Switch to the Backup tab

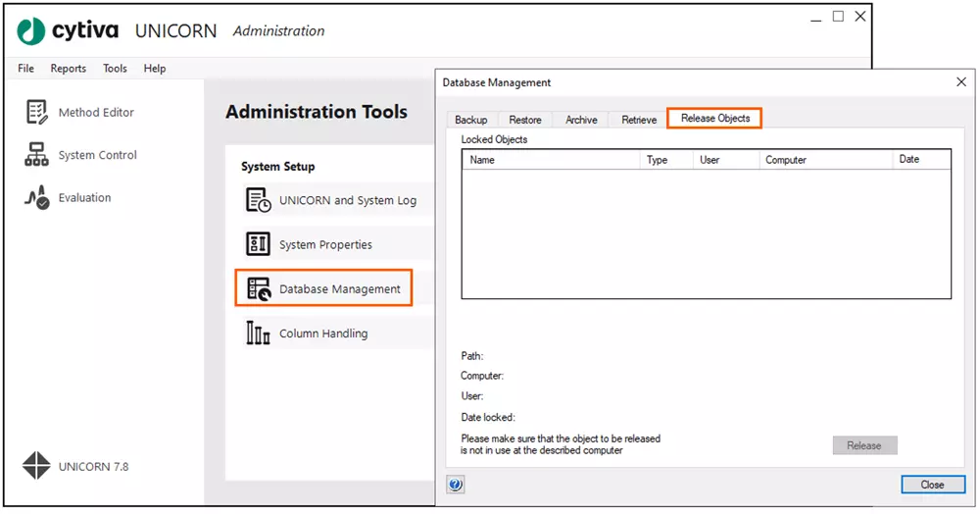click(x=471, y=120)
